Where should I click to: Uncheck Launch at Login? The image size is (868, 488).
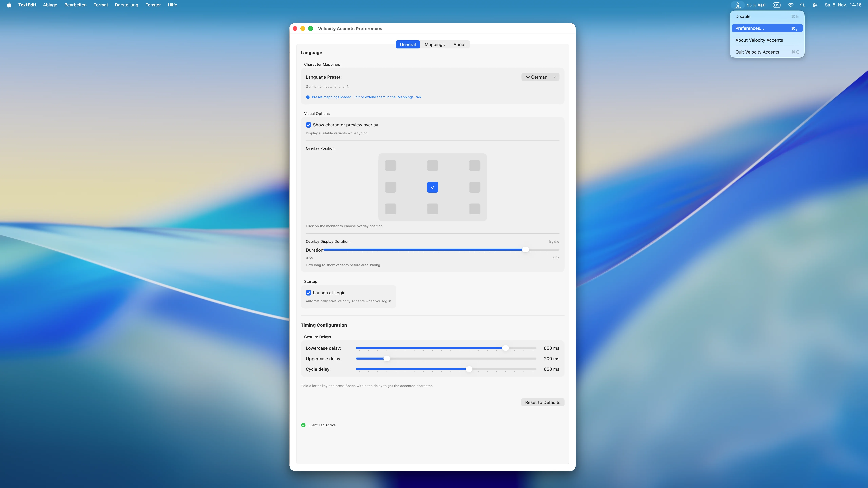308,293
